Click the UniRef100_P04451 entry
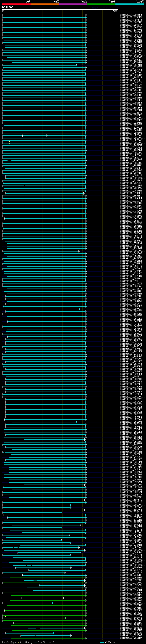The height and width of the screenshot is (644, 146). pyautogui.click(x=131, y=301)
